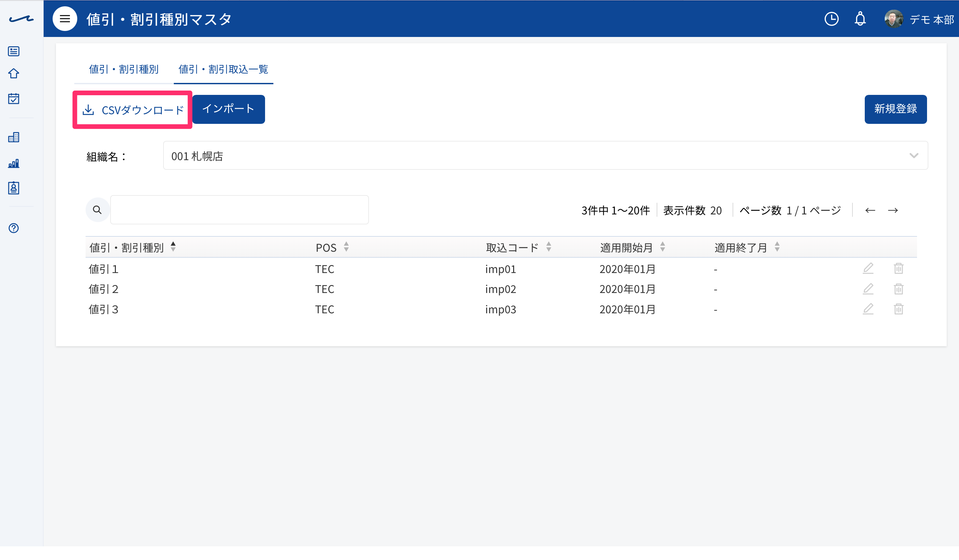This screenshot has width=959, height=560.
Task: Focus the table search input field
Action: point(239,210)
